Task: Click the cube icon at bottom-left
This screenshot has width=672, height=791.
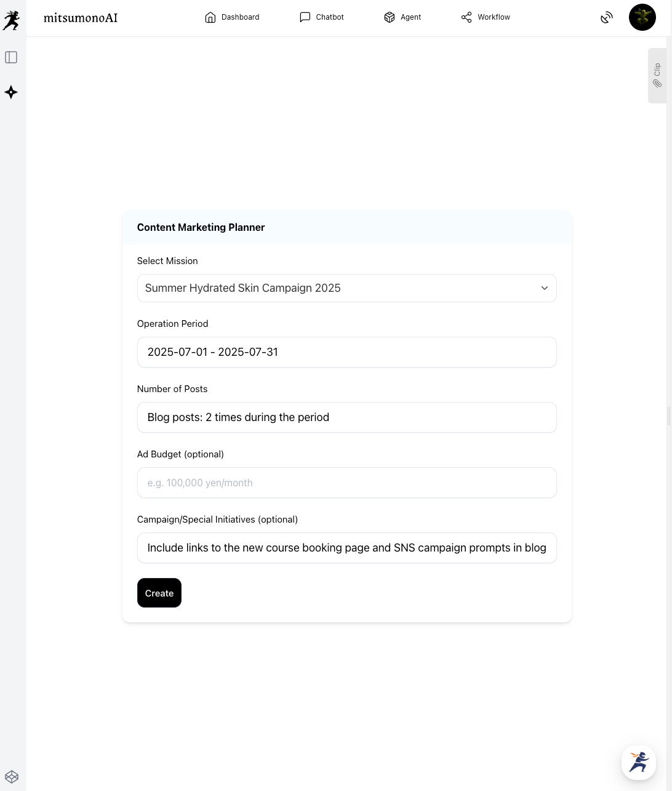Action: (x=12, y=777)
